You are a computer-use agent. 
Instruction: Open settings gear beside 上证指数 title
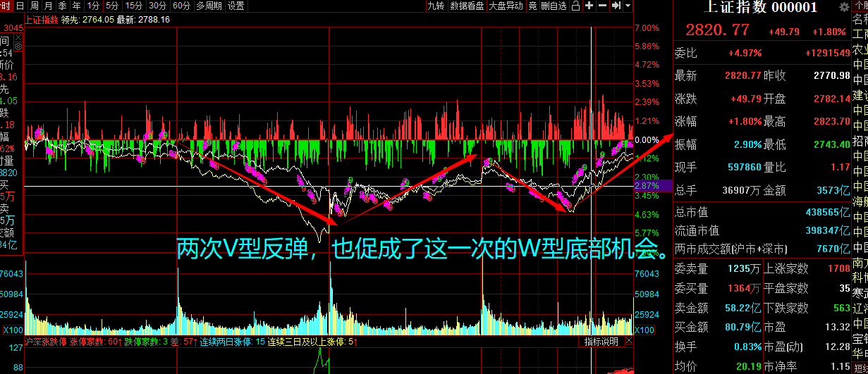[844, 7]
